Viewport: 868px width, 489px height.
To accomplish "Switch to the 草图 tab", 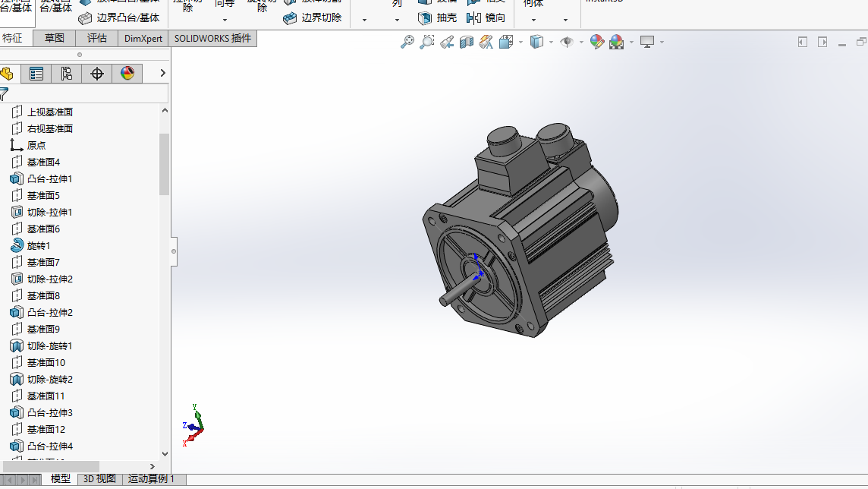I will point(55,38).
